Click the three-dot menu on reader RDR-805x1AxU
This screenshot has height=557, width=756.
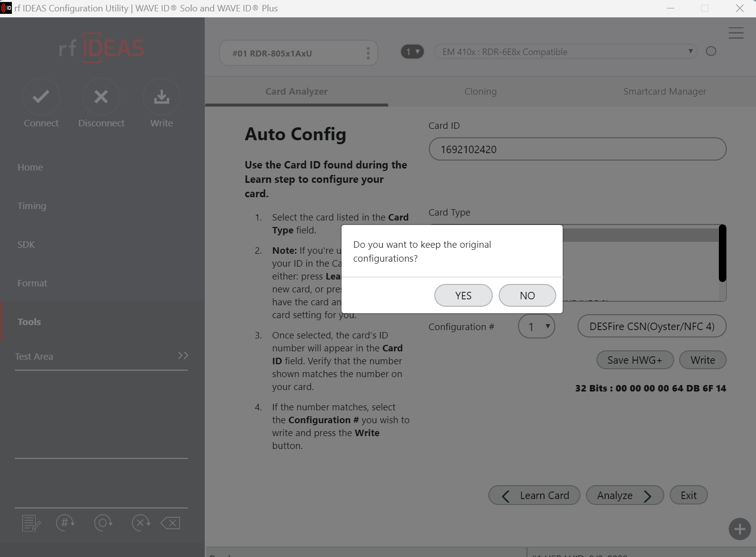[368, 53]
